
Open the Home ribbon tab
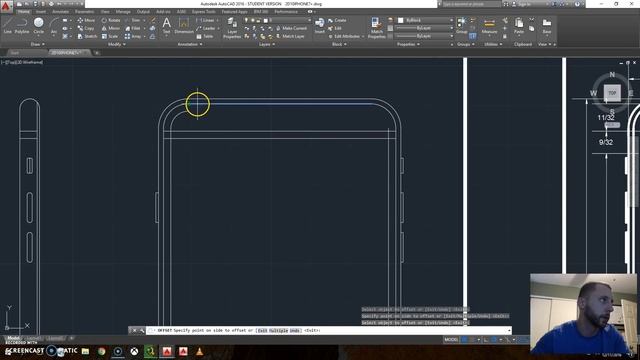24,11
